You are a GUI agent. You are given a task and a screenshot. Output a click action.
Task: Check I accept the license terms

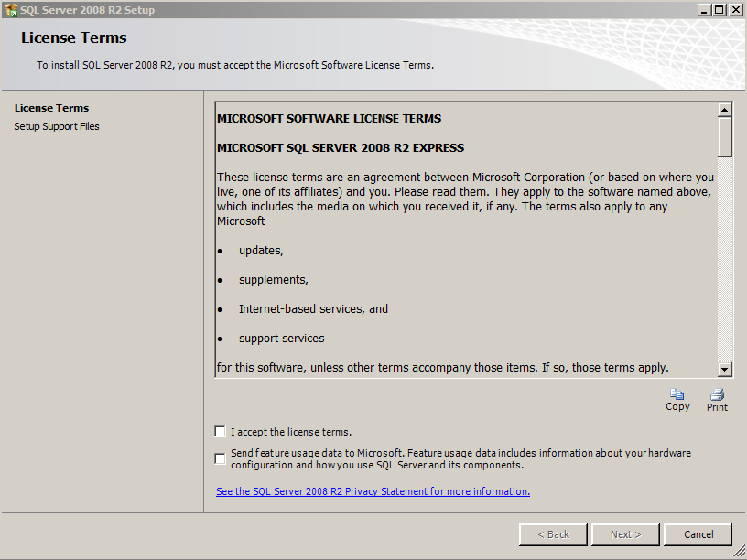[220, 431]
